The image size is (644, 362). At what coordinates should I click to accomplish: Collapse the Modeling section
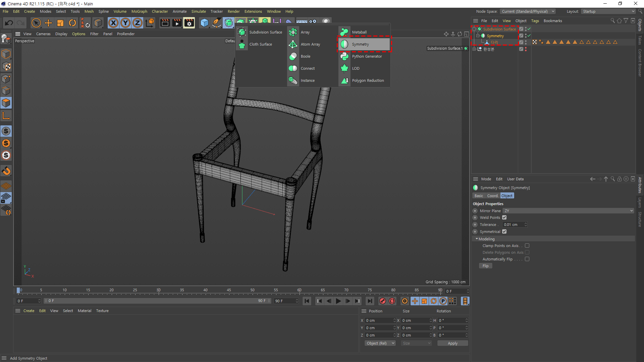pyautogui.click(x=477, y=239)
